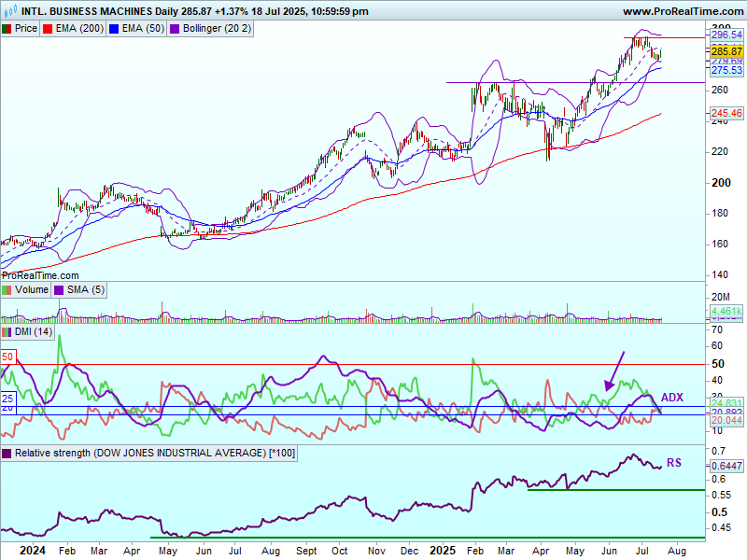Click the 4,461k volume value label
The height and width of the screenshot is (560, 747).
point(726,312)
